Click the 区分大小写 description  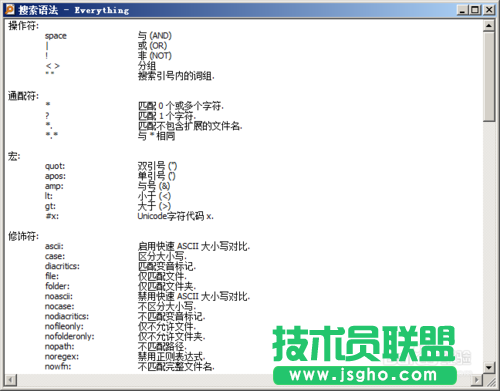click(162, 256)
